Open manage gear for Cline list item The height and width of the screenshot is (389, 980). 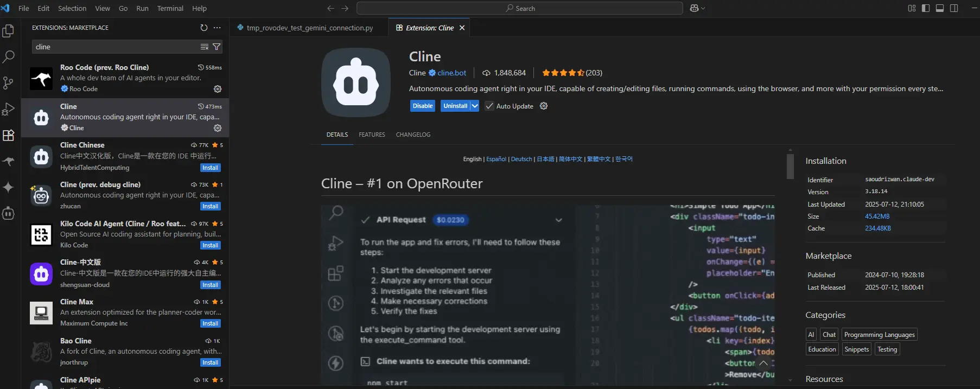coord(218,128)
